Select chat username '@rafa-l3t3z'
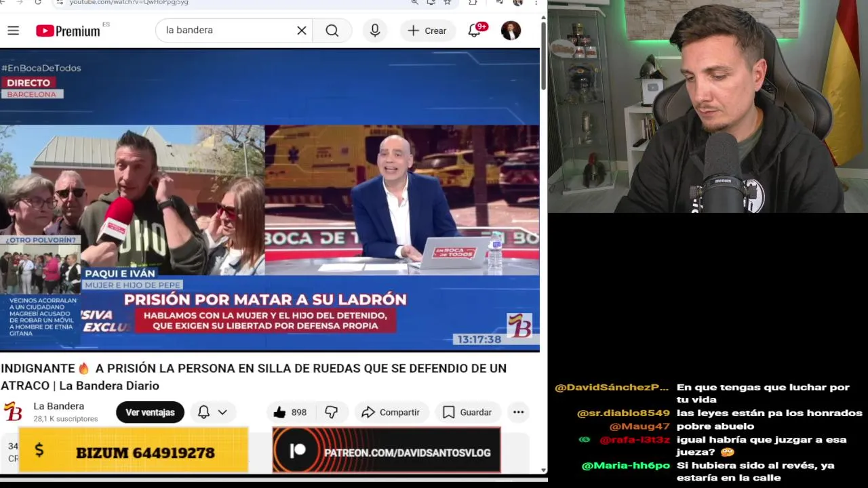The width and height of the screenshot is (868, 488). coord(635,440)
